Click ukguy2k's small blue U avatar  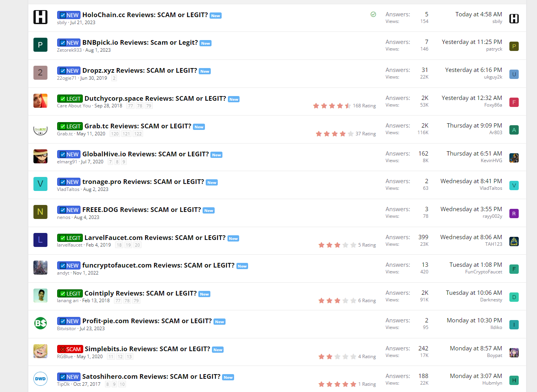pos(514,74)
